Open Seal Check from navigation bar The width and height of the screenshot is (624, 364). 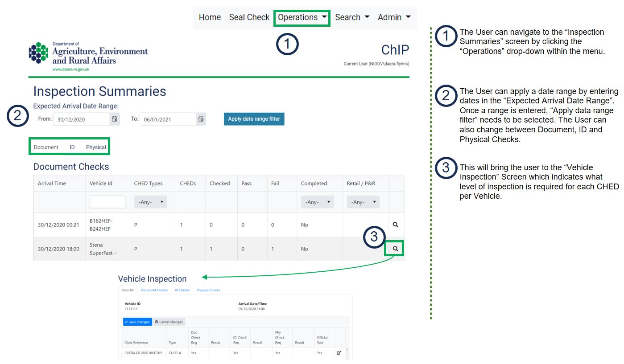tap(249, 17)
